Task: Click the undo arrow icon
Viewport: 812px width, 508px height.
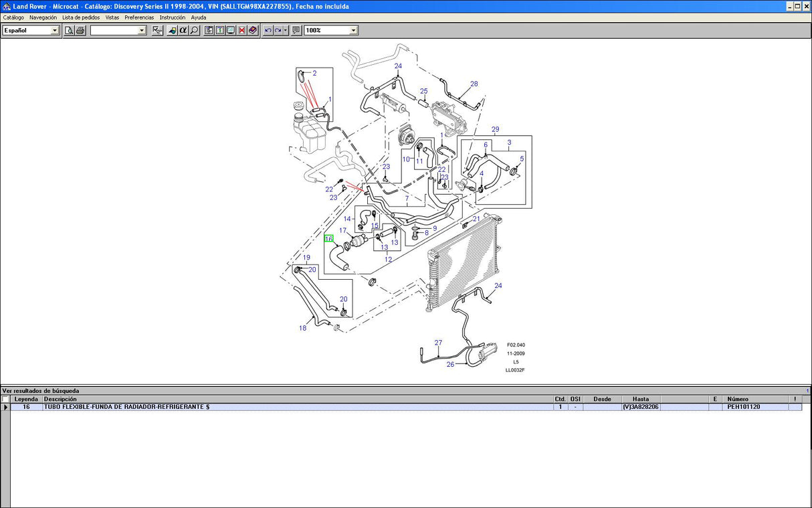Action: click(268, 31)
